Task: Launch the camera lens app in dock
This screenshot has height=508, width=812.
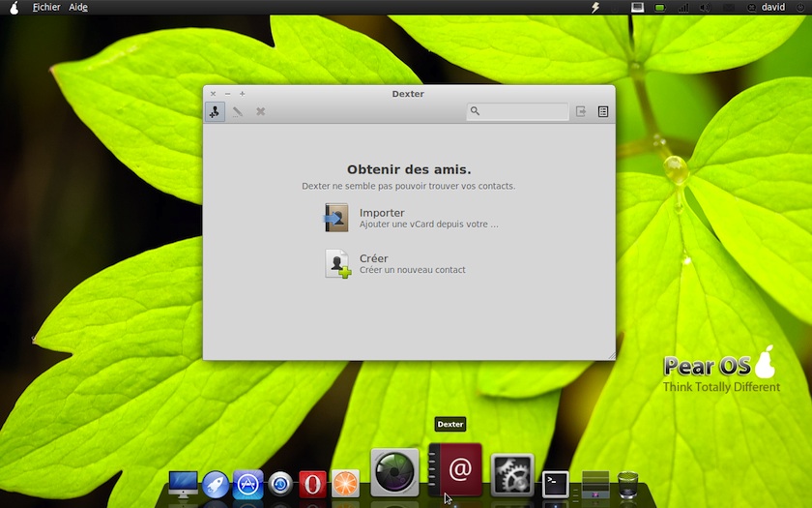Action: pyautogui.click(x=394, y=472)
